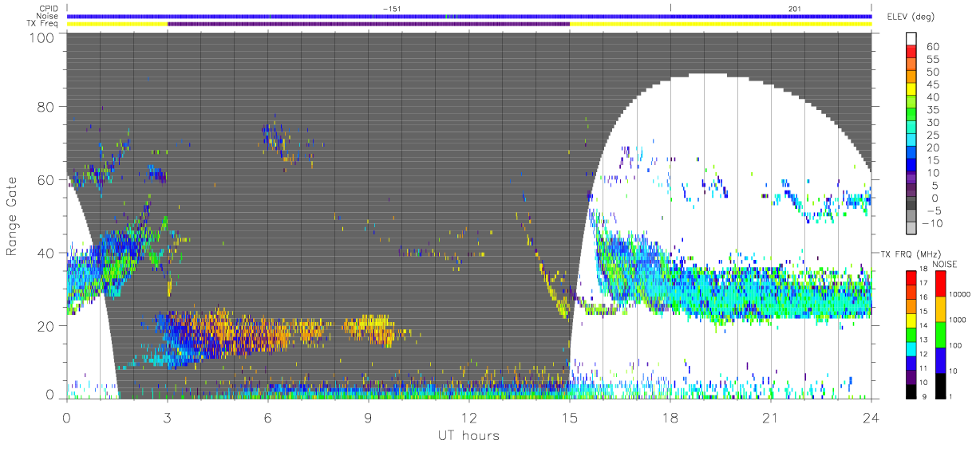Viewport: 980px width, 452px height.
Task: Select the green 30–35 degree elevation swatch
Action: 912,115
